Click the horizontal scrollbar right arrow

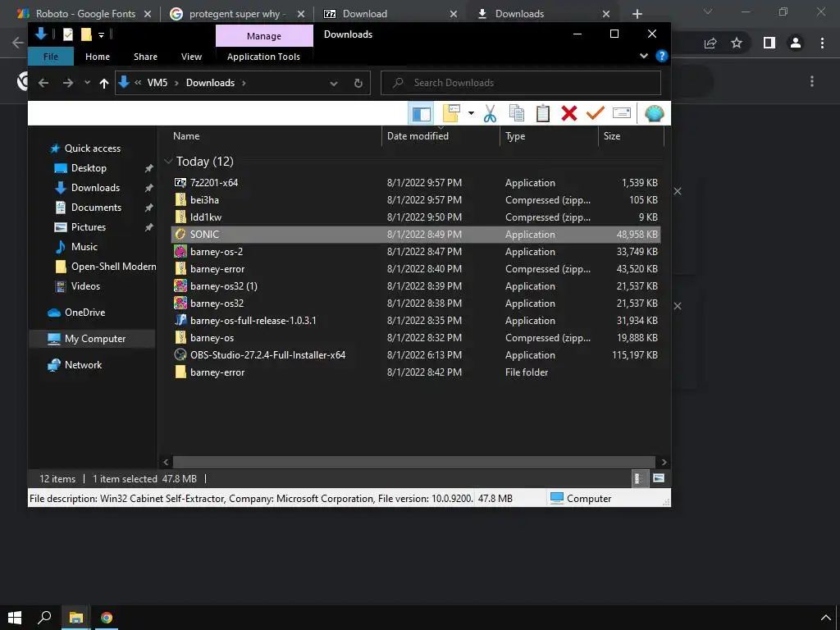pyautogui.click(x=664, y=462)
